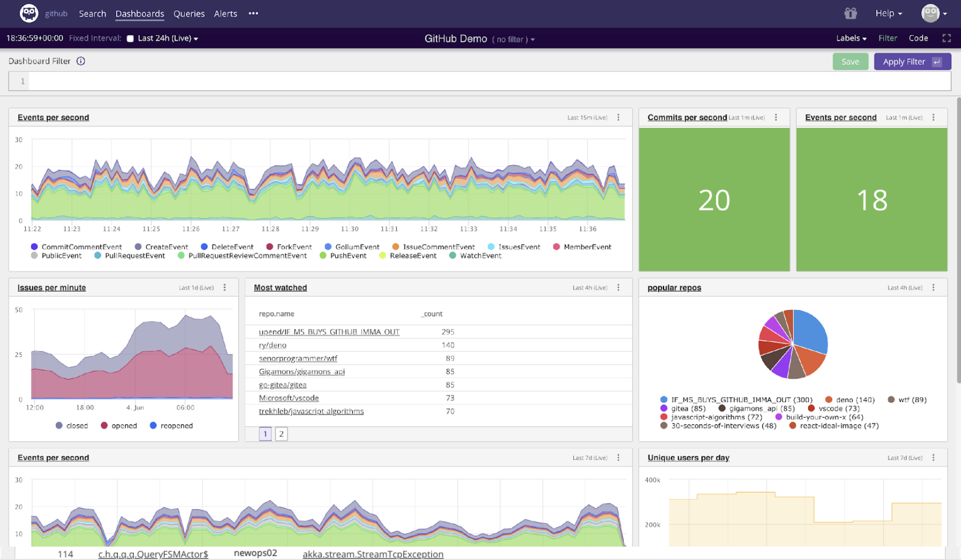Viewport: 961px width, 560px height.
Task: Toggle the Fixed Interval checkbox
Action: coord(130,38)
